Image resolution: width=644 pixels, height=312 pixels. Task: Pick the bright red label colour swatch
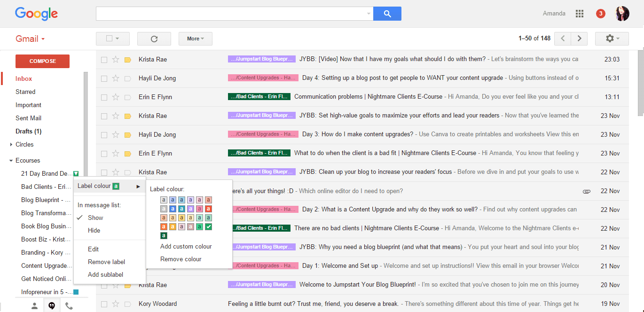[x=209, y=209]
